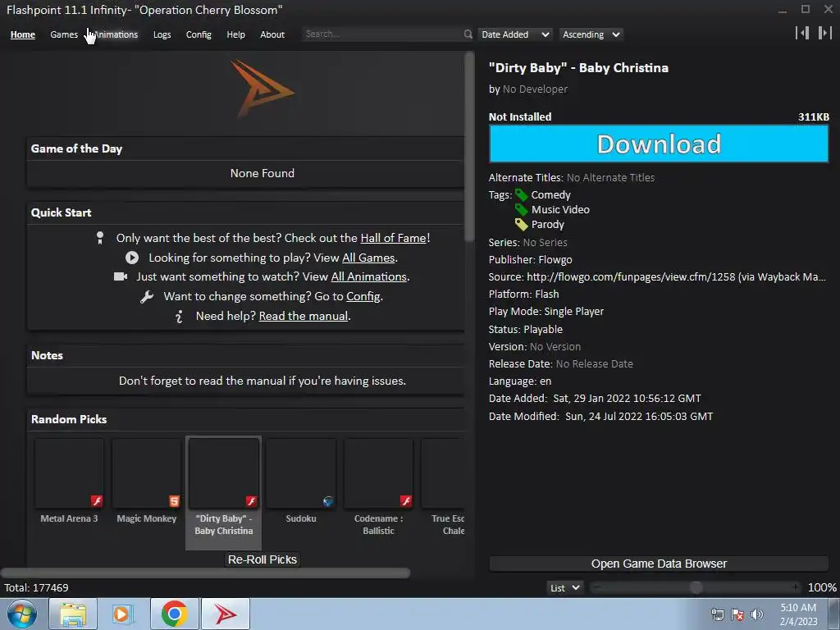Click the horizontal scrollbar under Random Picks
This screenshot has width=840, height=630.
206,573
